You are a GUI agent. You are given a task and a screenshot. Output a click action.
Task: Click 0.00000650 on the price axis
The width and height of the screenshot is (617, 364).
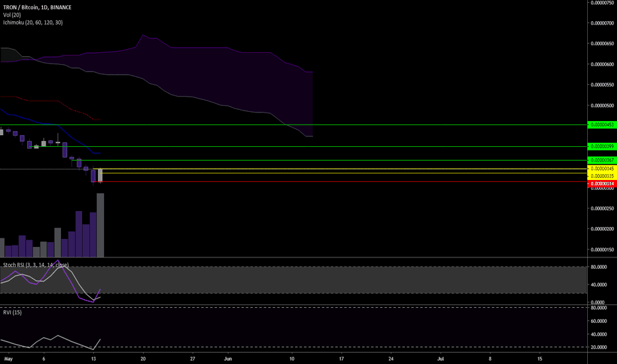[x=602, y=44]
